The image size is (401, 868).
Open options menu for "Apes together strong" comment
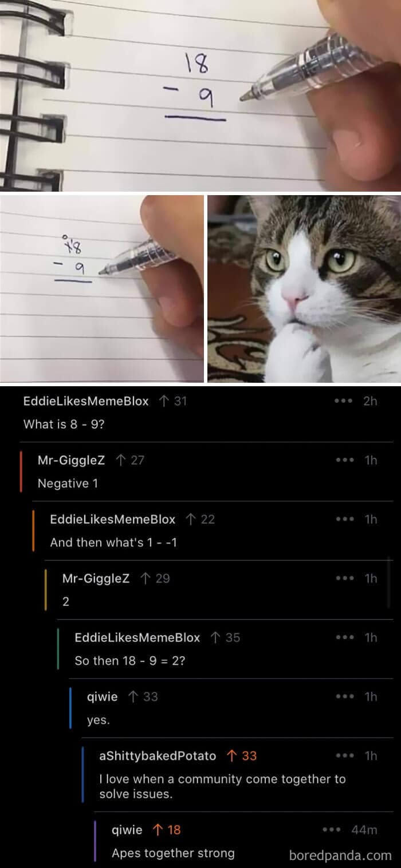point(332,830)
